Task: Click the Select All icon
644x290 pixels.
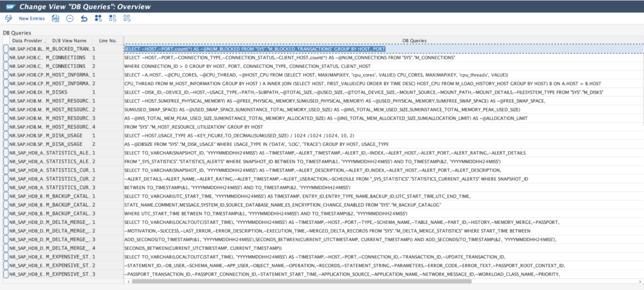Action: pyautogui.click(x=98, y=18)
